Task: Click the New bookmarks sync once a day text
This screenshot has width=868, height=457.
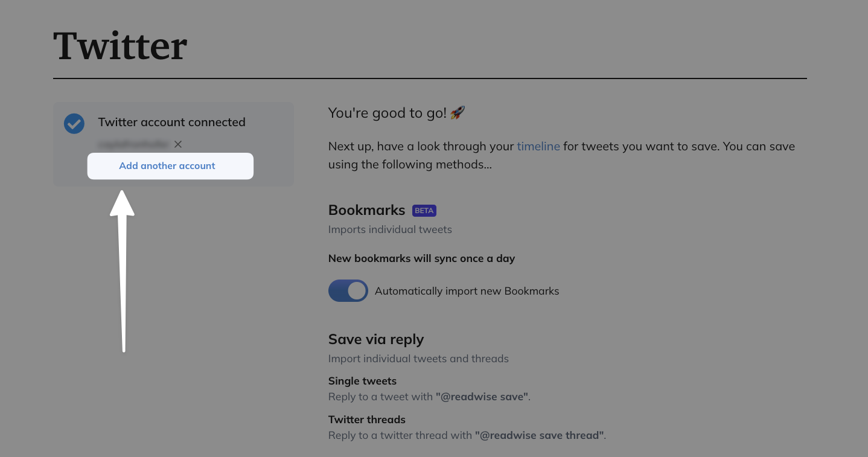Action: click(421, 258)
